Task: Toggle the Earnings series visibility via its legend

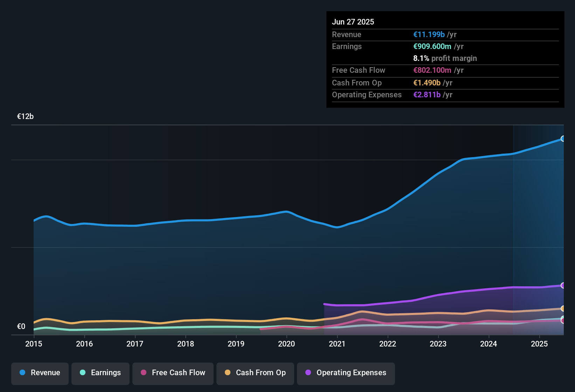Action: 101,373
